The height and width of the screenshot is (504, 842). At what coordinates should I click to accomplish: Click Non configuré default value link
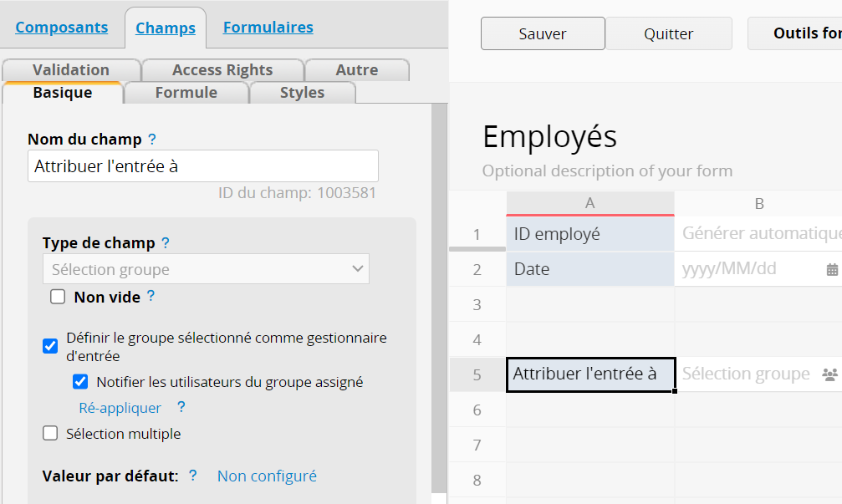267,476
